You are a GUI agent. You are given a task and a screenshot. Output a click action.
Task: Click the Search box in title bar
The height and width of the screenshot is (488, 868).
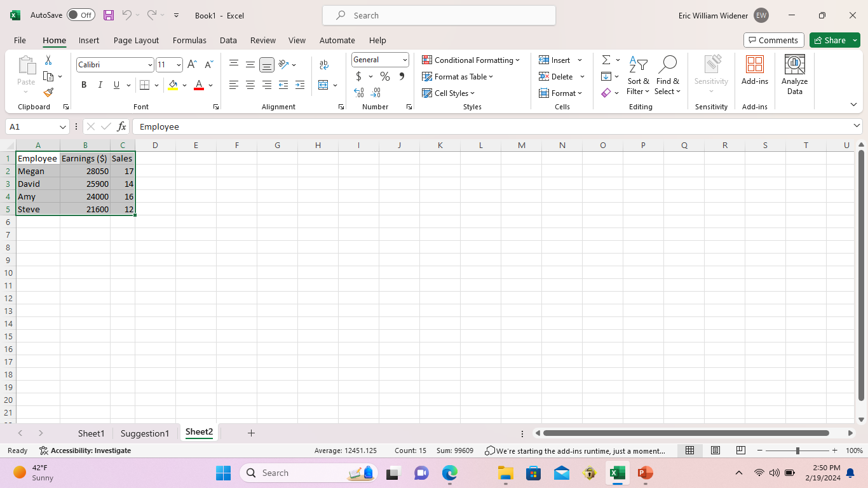pyautogui.click(x=439, y=15)
